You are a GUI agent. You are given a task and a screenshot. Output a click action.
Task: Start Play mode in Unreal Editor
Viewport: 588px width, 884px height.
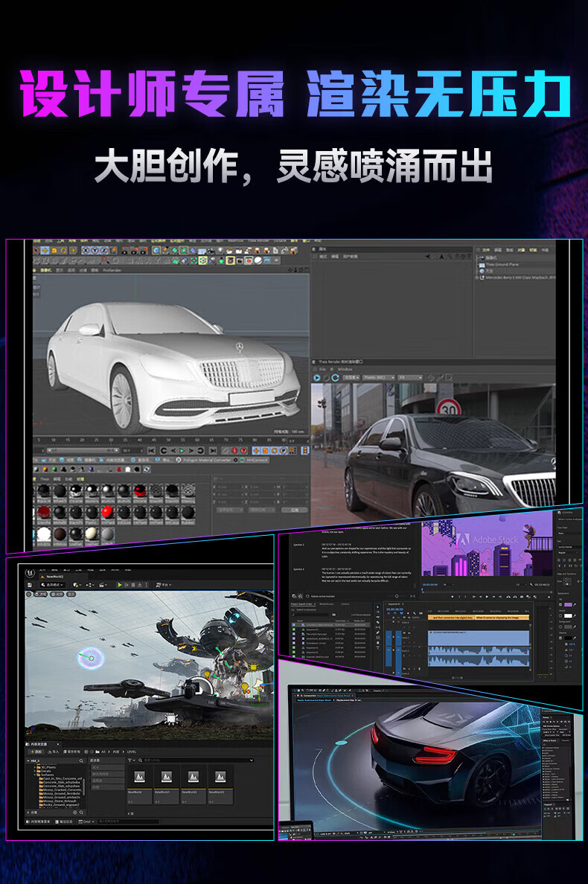pyautogui.click(x=120, y=585)
